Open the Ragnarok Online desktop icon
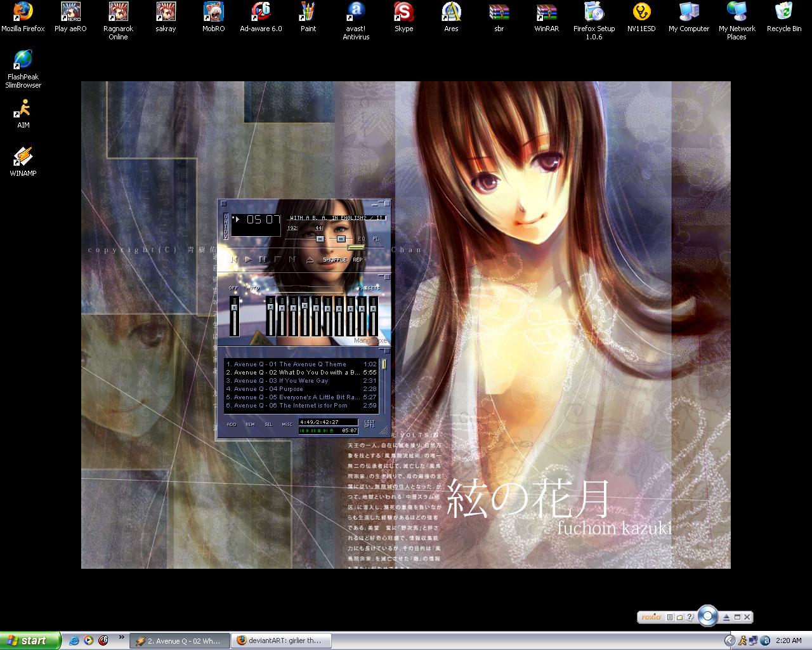 click(x=118, y=21)
